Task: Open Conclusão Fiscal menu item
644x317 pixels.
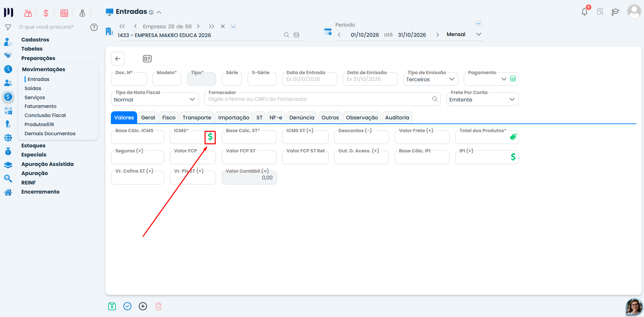Action: [x=45, y=115]
